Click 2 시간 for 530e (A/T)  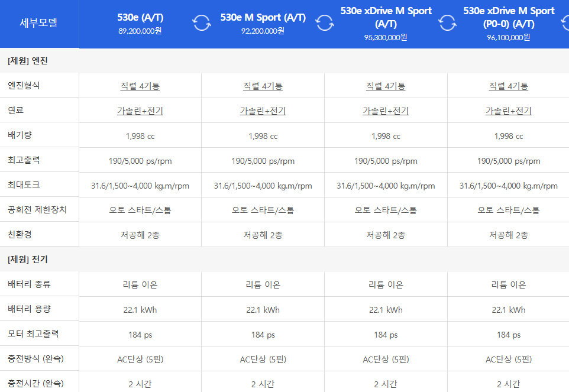[x=140, y=384]
